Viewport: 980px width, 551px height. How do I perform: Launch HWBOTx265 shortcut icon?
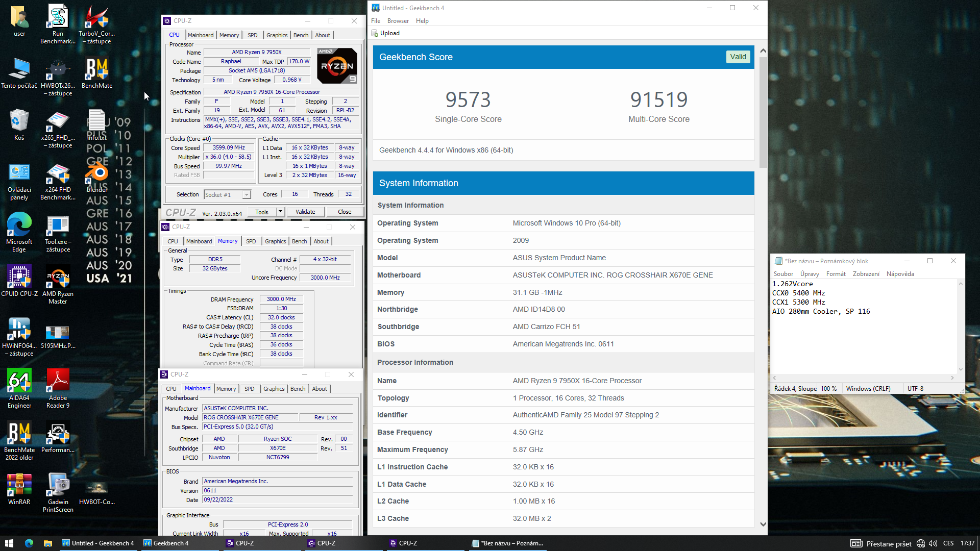point(58,77)
